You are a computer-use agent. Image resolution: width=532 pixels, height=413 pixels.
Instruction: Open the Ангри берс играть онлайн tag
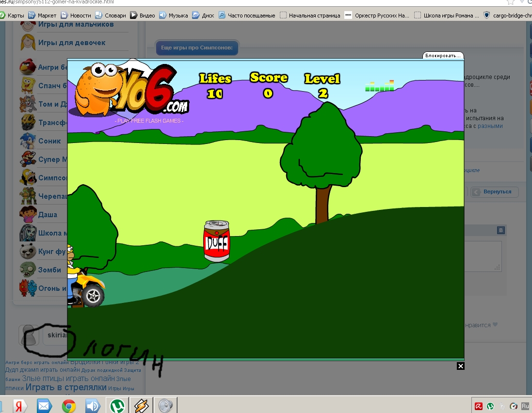pyautogui.click(x=37, y=363)
